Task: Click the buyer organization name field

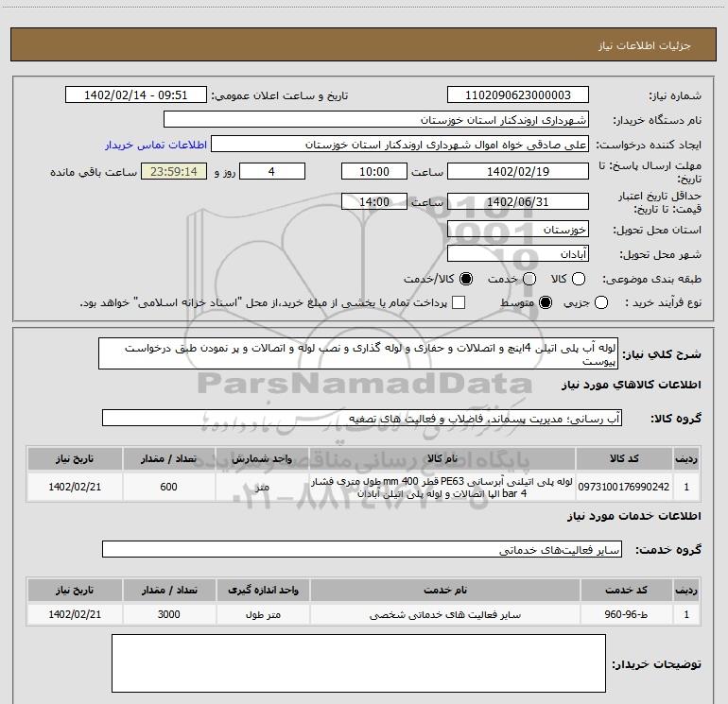Action: 376,119
